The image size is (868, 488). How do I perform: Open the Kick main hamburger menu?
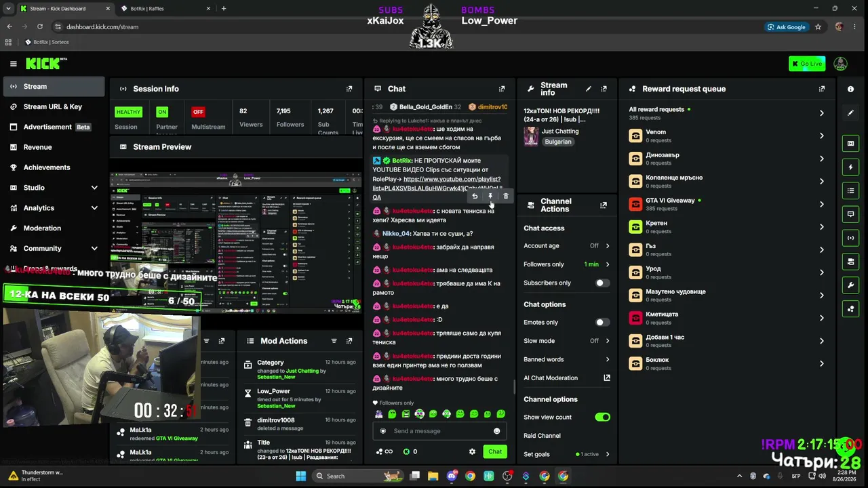(13, 64)
